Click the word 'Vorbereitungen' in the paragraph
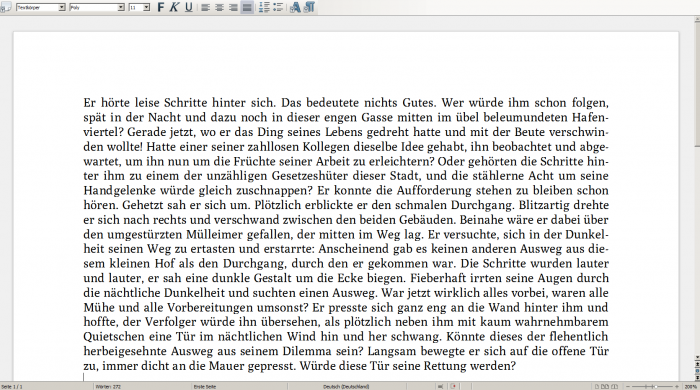700x390 pixels. click(x=209, y=308)
